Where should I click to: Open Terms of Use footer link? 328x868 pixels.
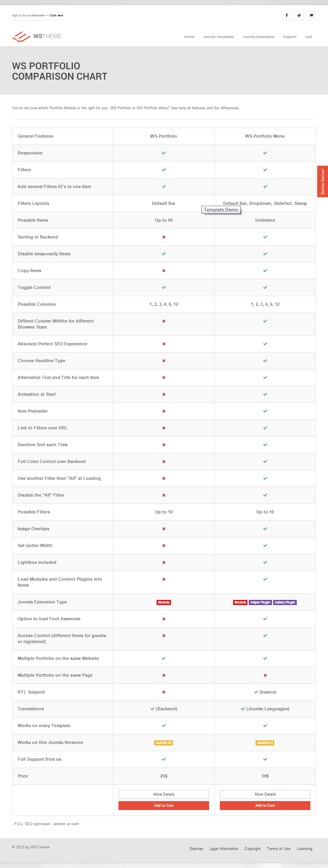pos(279,849)
